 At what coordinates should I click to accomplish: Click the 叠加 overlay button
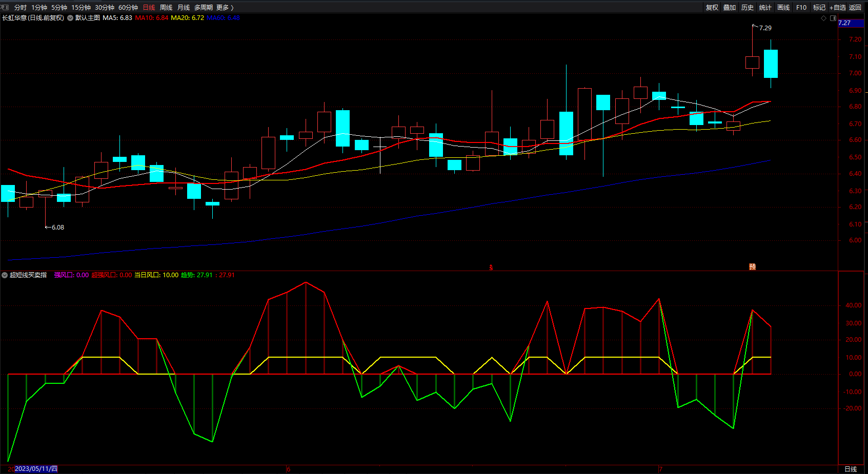(730, 8)
